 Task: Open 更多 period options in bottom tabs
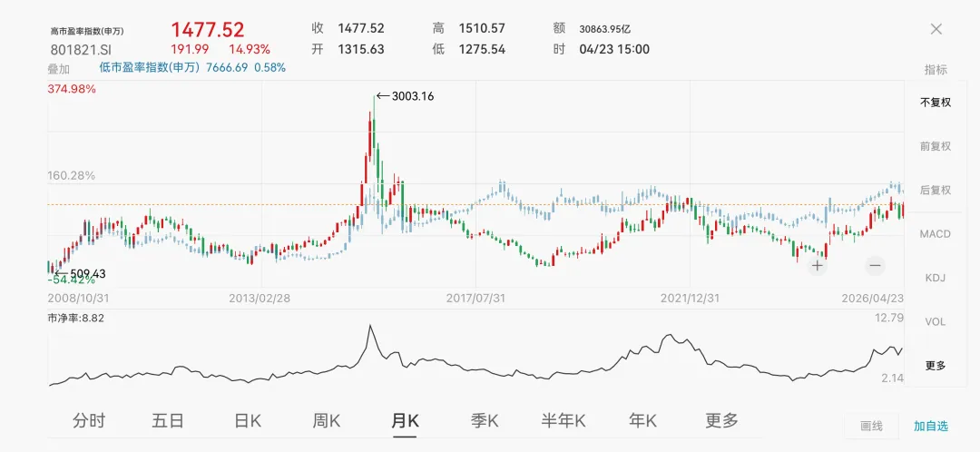pyautogui.click(x=722, y=421)
